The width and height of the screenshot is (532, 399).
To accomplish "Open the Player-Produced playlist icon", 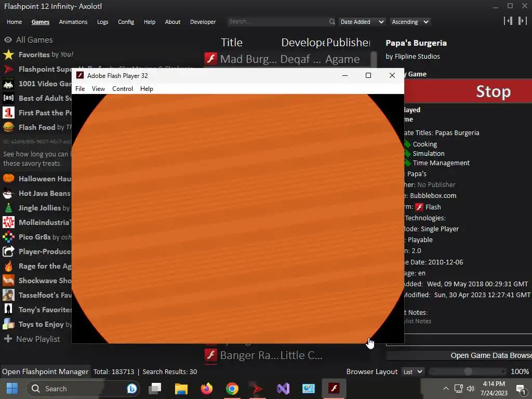I will 8,251.
